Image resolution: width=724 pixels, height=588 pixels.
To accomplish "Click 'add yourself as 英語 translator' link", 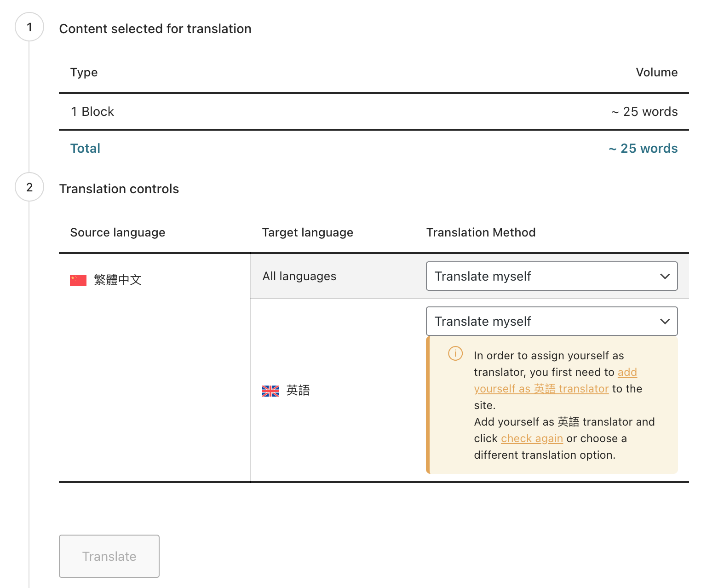I will tap(541, 389).
